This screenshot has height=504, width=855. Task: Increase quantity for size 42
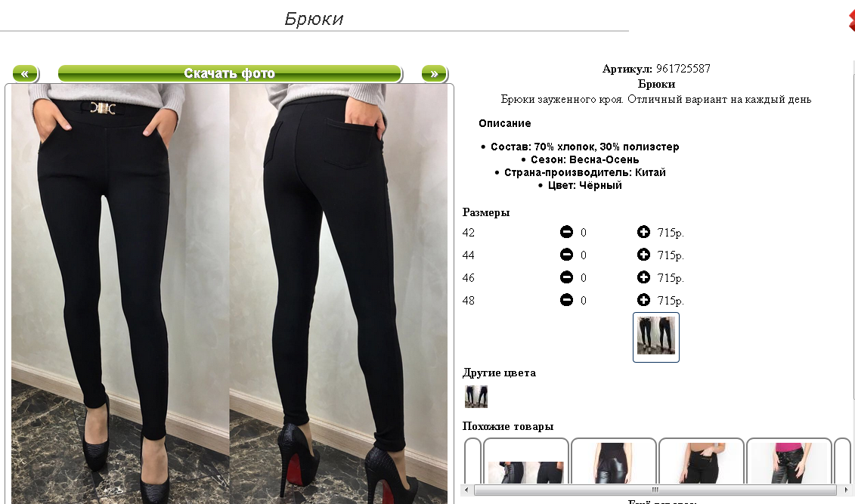643,232
